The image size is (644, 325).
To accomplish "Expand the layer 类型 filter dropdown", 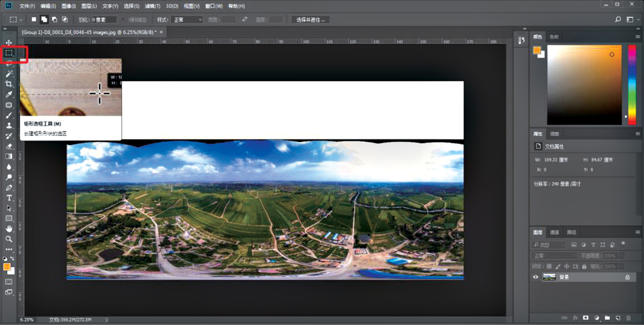I will (549, 245).
